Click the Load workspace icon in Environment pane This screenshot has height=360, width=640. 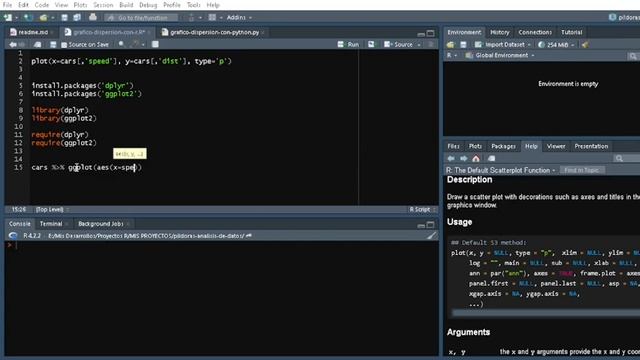(450, 44)
